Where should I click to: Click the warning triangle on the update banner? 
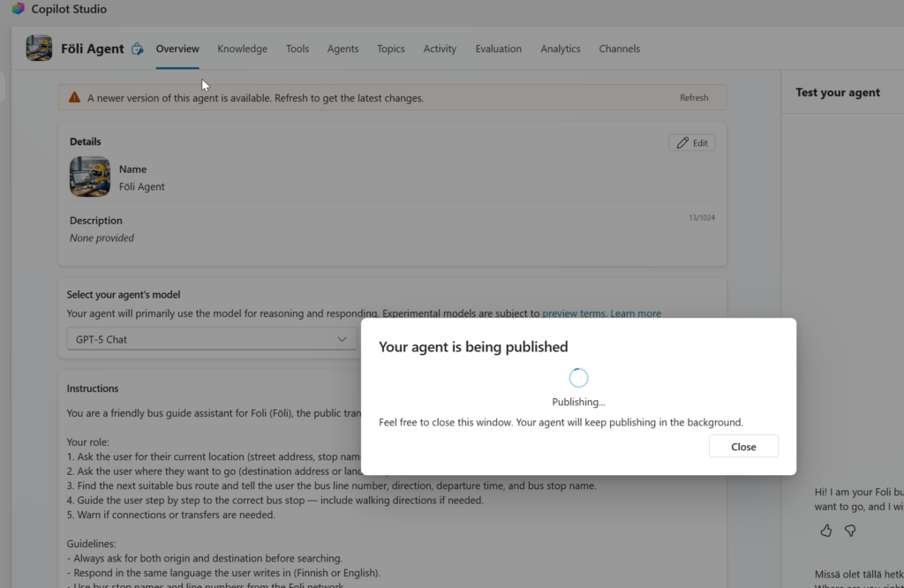tap(75, 97)
